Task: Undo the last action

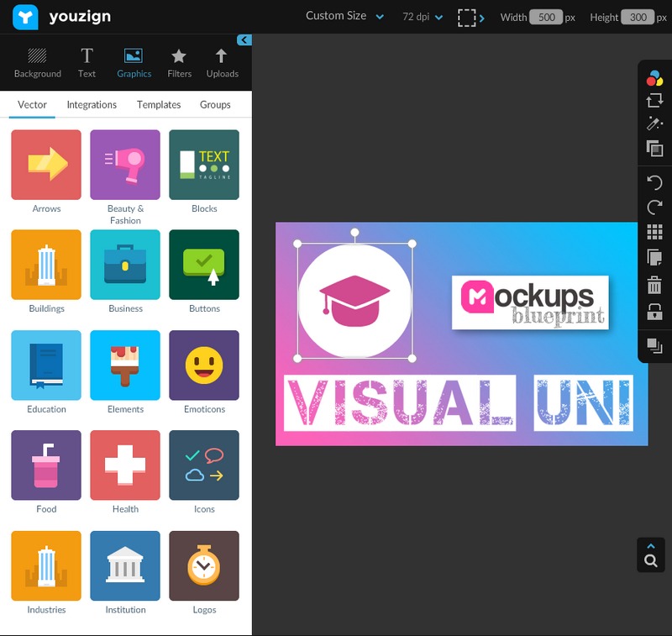Action: pos(654,182)
